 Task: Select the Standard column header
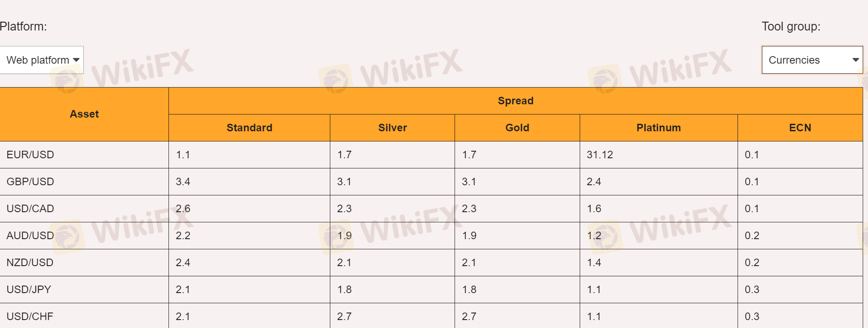point(249,128)
